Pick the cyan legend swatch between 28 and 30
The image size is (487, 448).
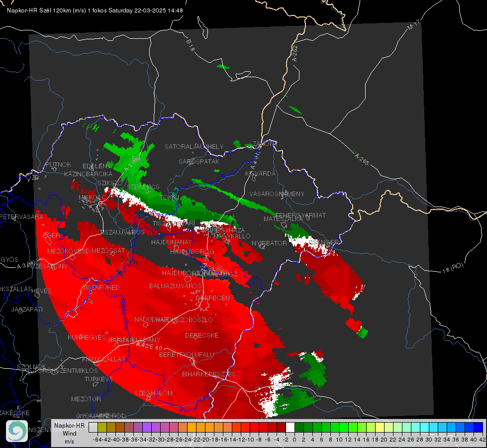tap(425, 427)
